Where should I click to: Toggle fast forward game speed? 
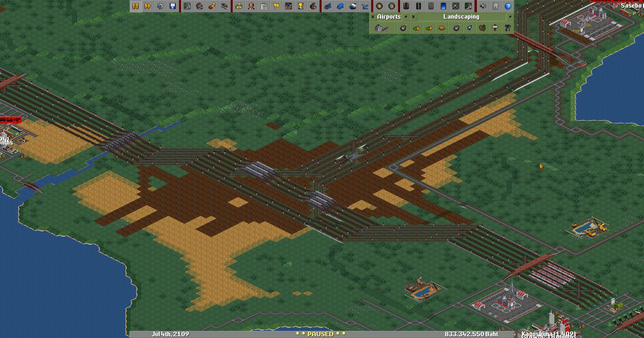[x=148, y=6]
